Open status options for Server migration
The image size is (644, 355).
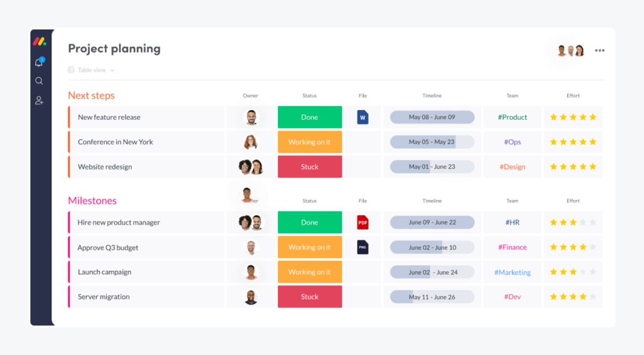310,297
